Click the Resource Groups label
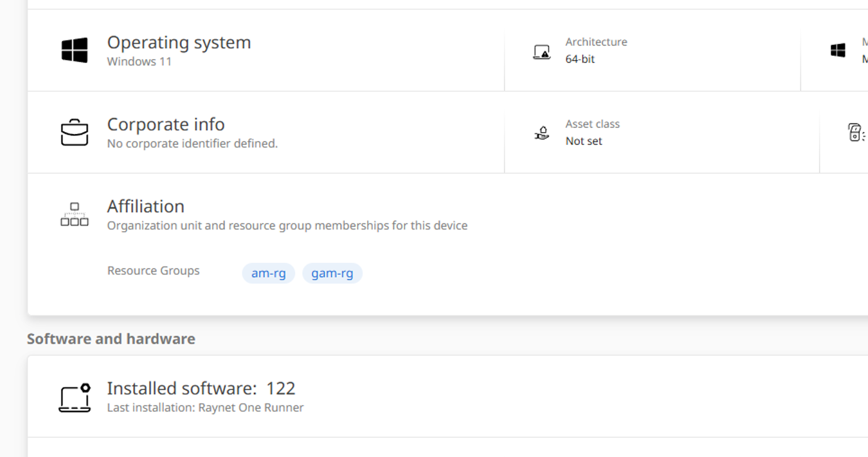Viewport: 868px width, 457px height. tap(153, 270)
